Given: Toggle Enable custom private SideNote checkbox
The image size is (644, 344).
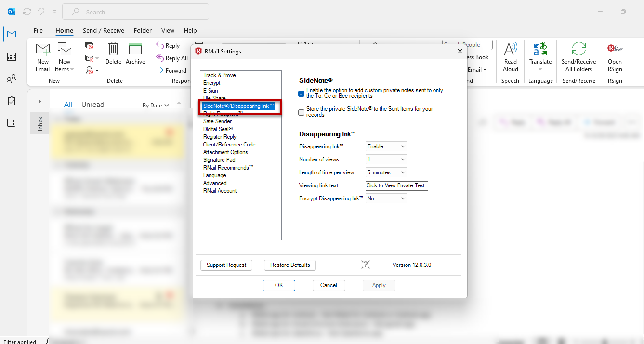Looking at the screenshot, I should [x=302, y=93].
